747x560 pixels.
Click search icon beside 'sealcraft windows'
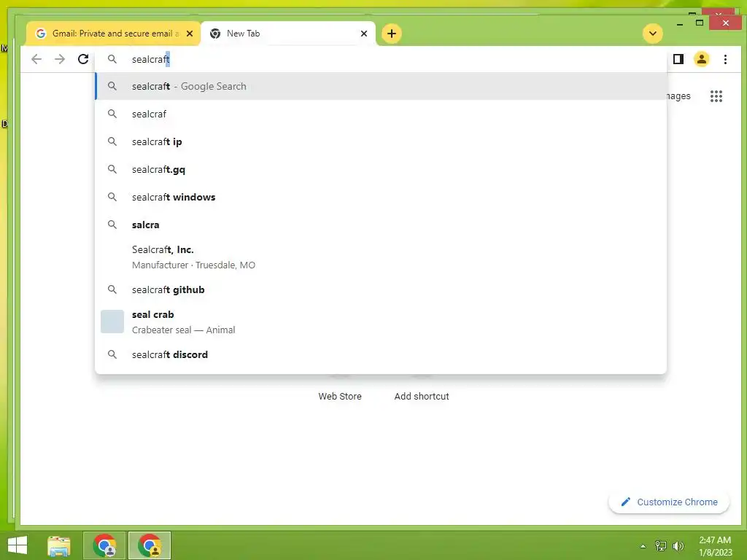112,196
